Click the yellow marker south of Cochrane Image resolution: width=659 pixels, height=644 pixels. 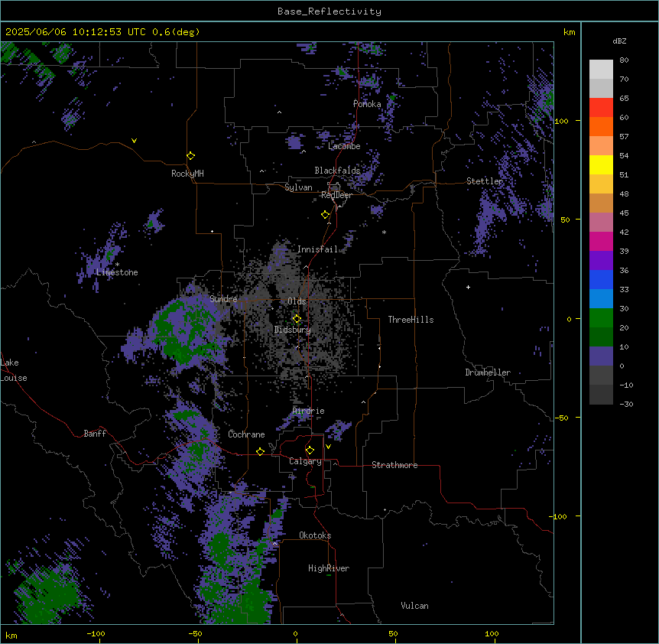tap(260, 451)
